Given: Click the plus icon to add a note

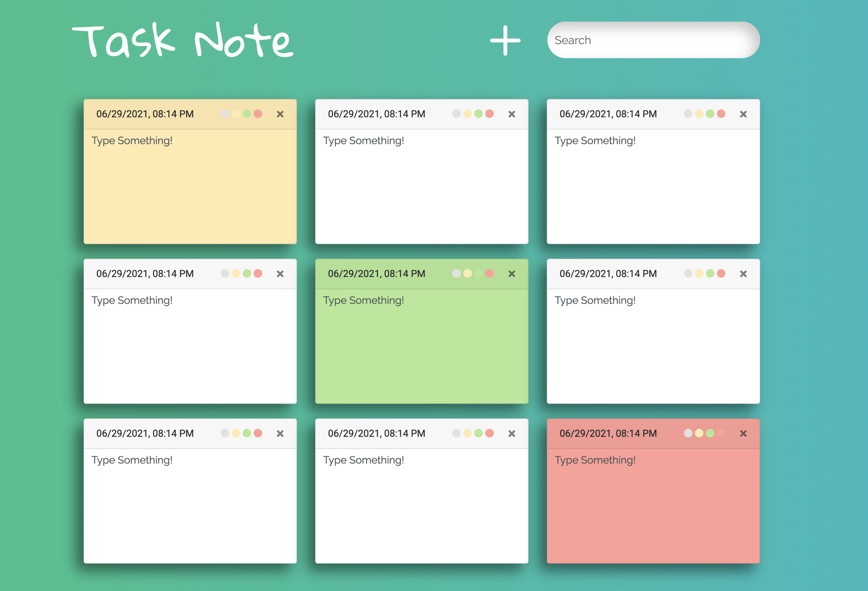Looking at the screenshot, I should 505,40.
